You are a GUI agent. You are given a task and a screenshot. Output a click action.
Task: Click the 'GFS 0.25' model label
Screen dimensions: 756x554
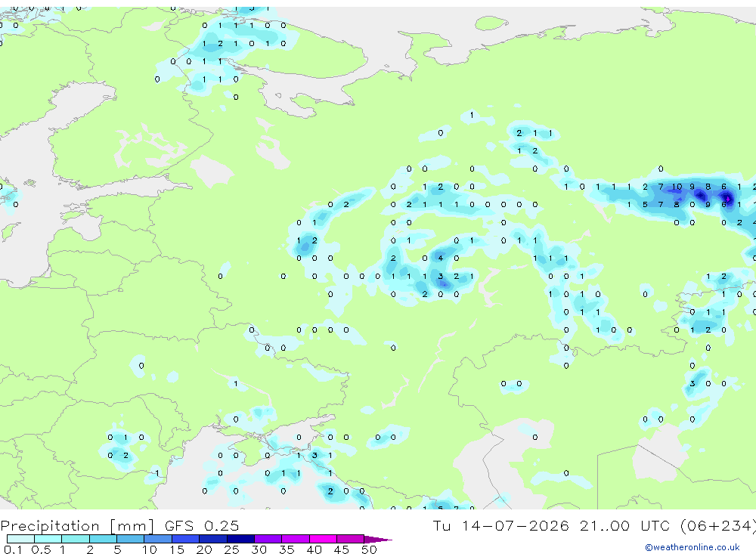202,525
